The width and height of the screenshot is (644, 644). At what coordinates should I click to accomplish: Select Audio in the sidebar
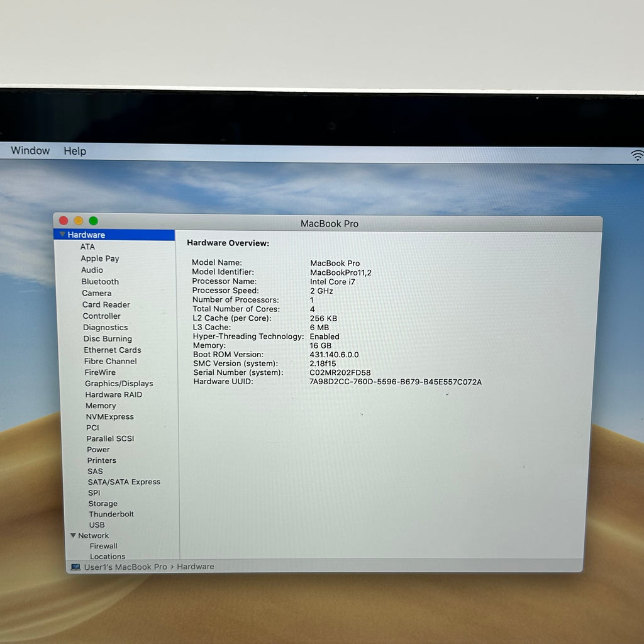92,270
